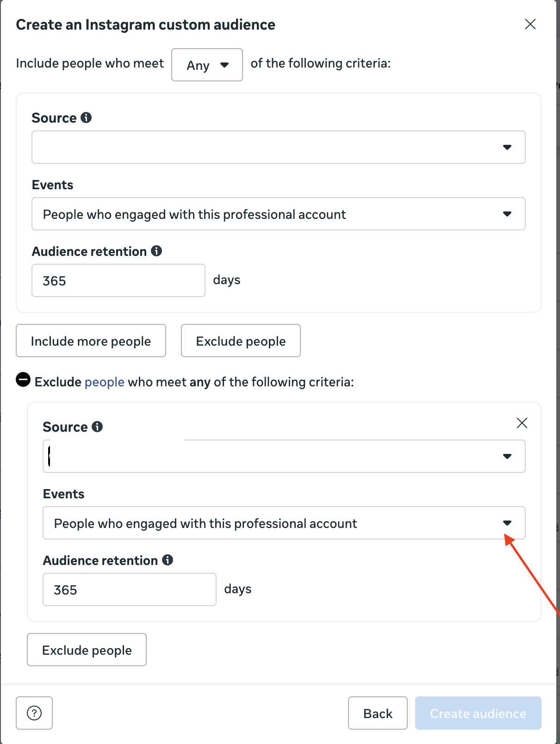
Task: Click the Back button
Action: 378,713
